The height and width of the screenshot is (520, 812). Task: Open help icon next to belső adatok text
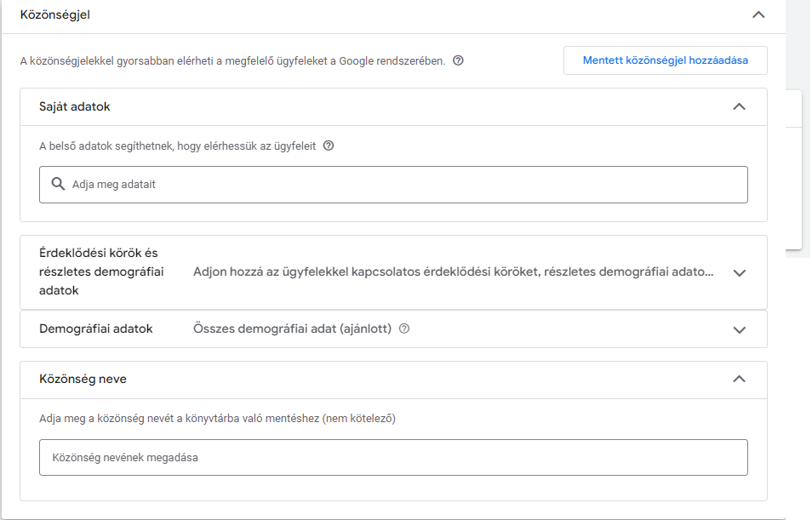329,146
